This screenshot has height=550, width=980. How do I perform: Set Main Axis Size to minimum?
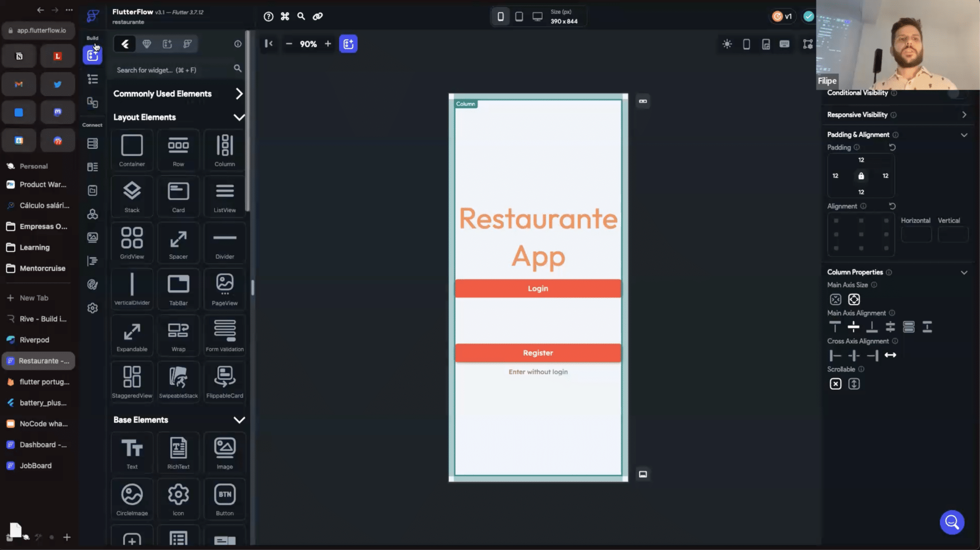pyautogui.click(x=835, y=299)
